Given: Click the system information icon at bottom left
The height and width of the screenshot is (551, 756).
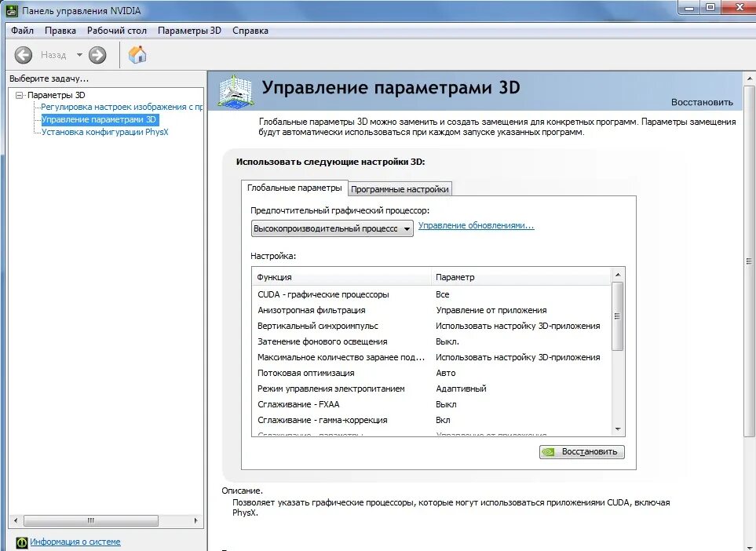Looking at the screenshot, I should [x=22, y=542].
